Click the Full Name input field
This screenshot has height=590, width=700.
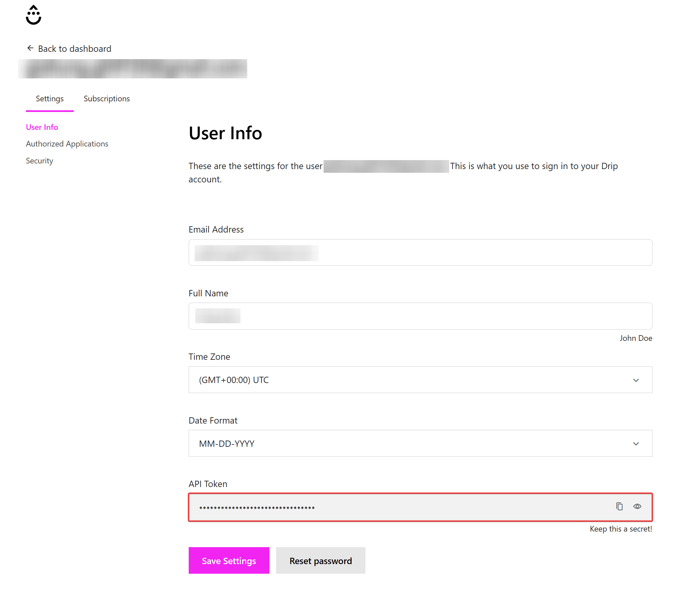coord(420,316)
